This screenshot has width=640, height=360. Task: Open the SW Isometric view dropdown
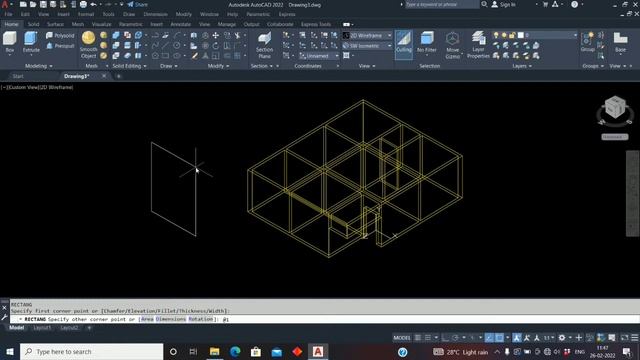367,46
